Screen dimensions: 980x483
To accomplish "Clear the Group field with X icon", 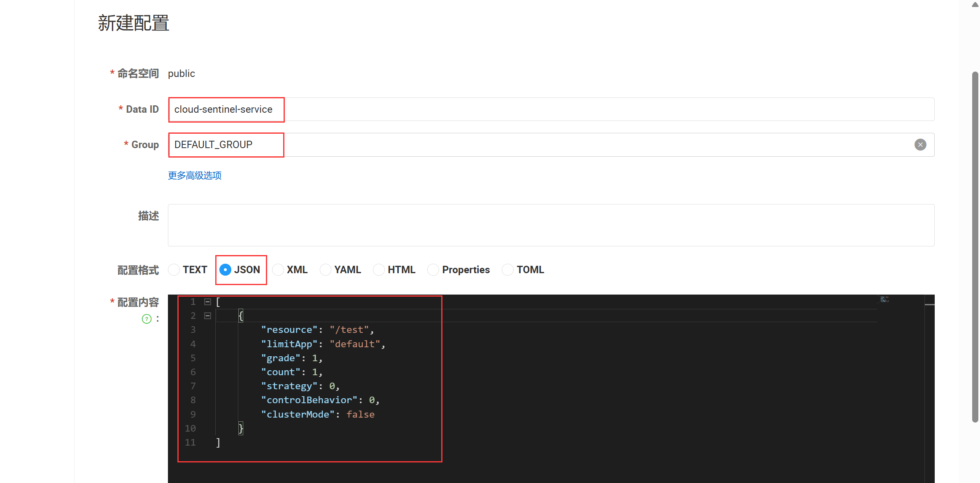I will 920,145.
